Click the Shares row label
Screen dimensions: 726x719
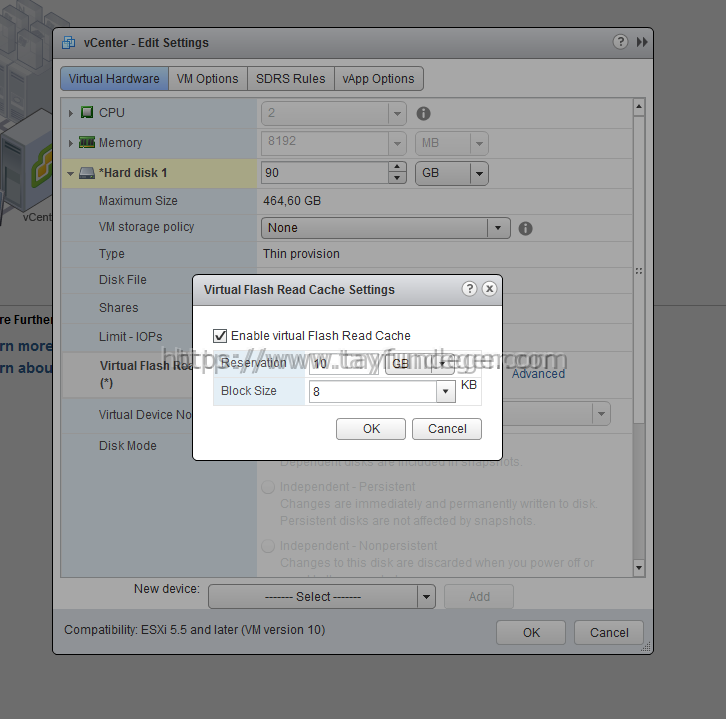pyautogui.click(x=119, y=308)
